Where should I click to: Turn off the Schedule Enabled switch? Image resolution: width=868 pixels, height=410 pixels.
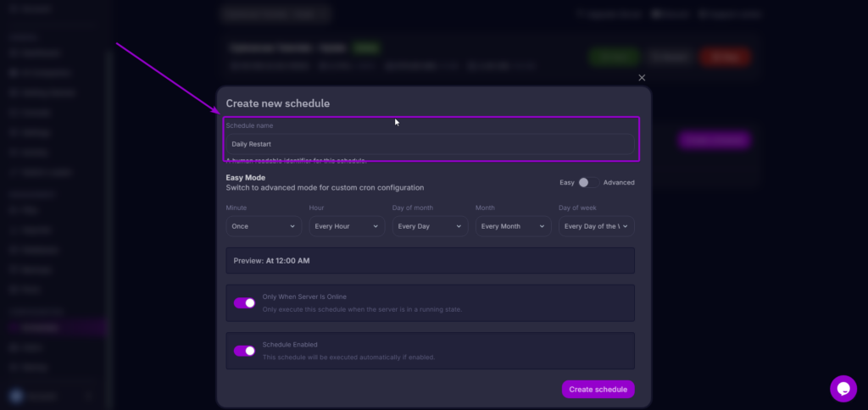click(x=244, y=351)
